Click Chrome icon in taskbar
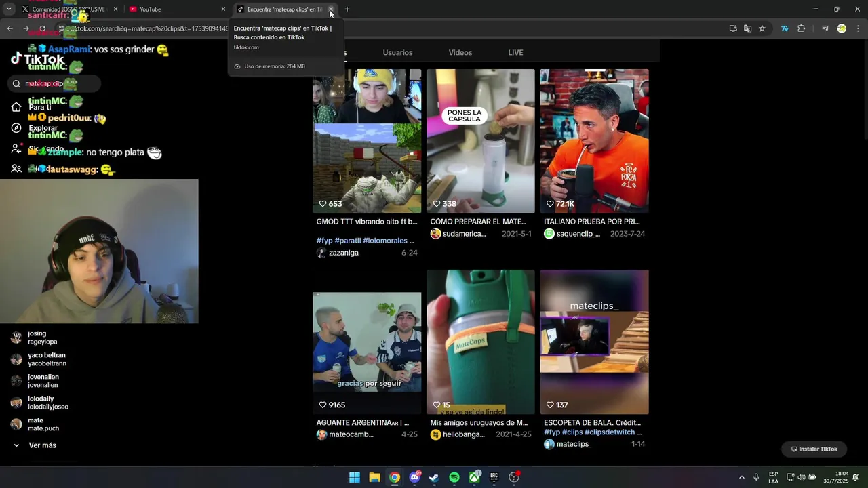 (395, 477)
